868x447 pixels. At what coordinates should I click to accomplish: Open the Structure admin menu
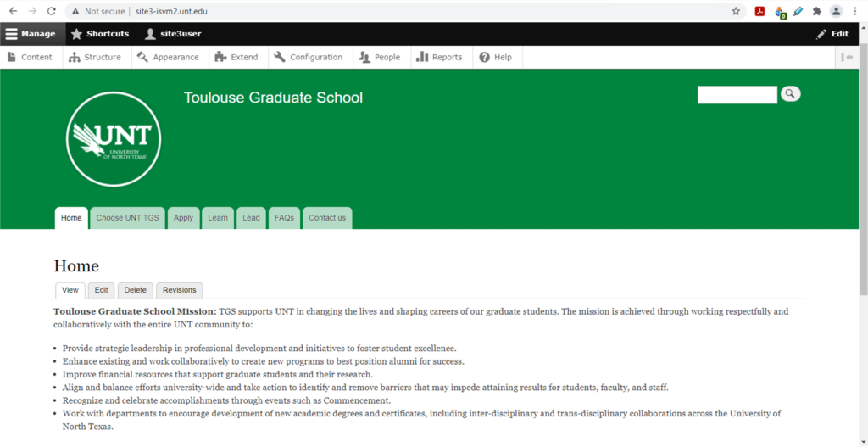pos(95,57)
